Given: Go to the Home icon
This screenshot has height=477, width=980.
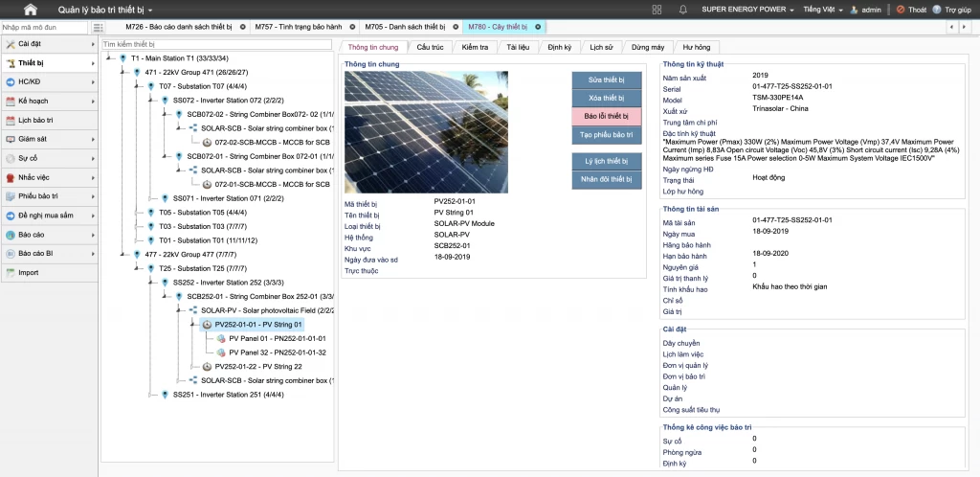Looking at the screenshot, I should [30, 10].
